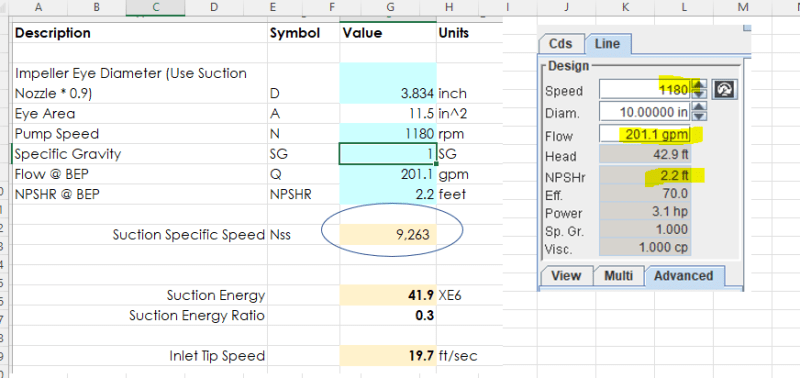Click the Value header cell

388,33
